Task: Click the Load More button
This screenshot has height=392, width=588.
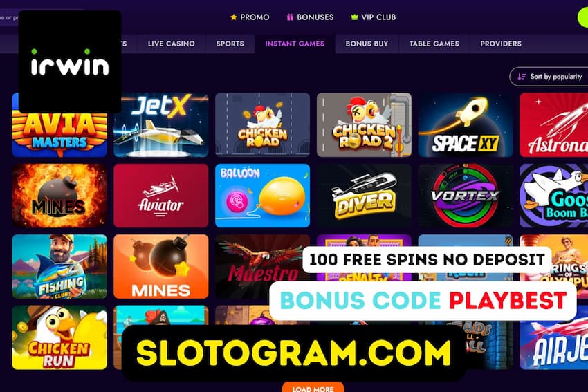Action: click(x=313, y=387)
